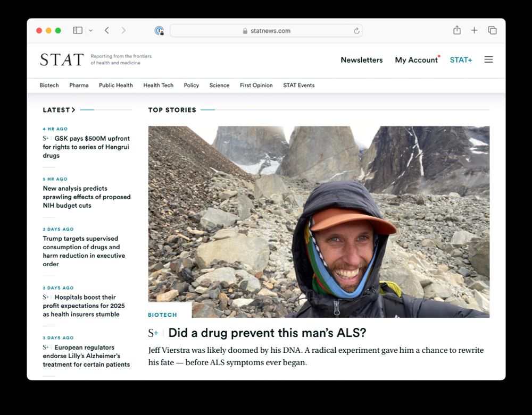Click the S+ badge beside GSK headline
This screenshot has width=532, height=415.
point(46,138)
